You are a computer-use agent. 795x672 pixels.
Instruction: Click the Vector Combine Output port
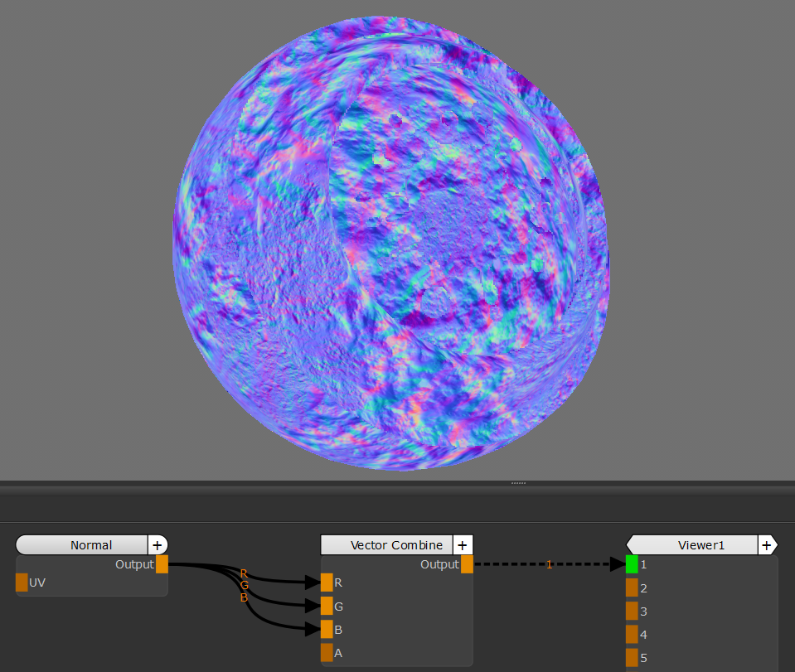point(467,564)
